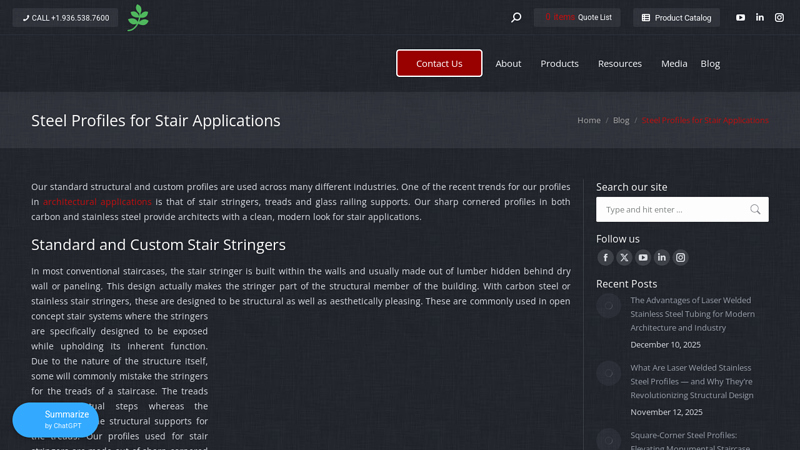800x450 pixels.
Task: Open the Blog menu item
Action: point(710,63)
